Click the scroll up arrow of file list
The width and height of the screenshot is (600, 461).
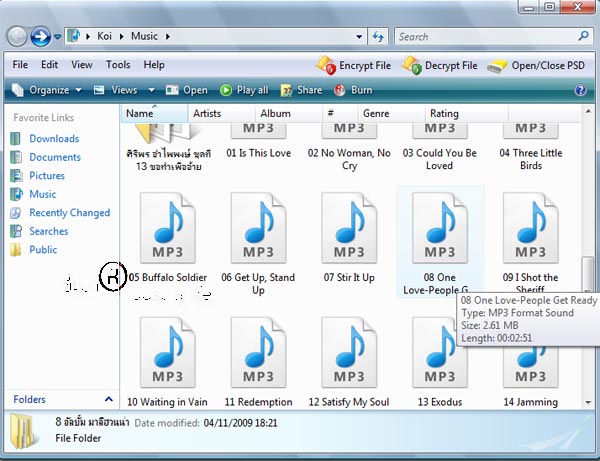[x=588, y=111]
